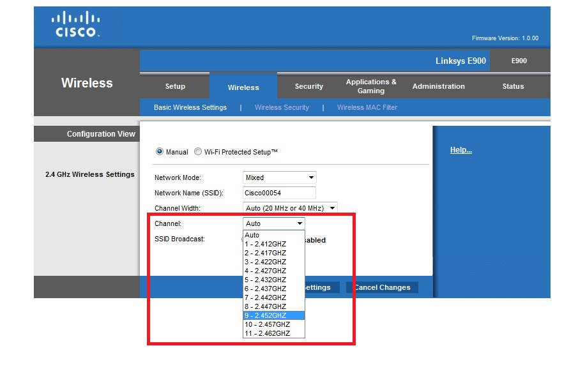Collapse the Channel dropdown showing Auto
578x392 pixels.
[274, 223]
